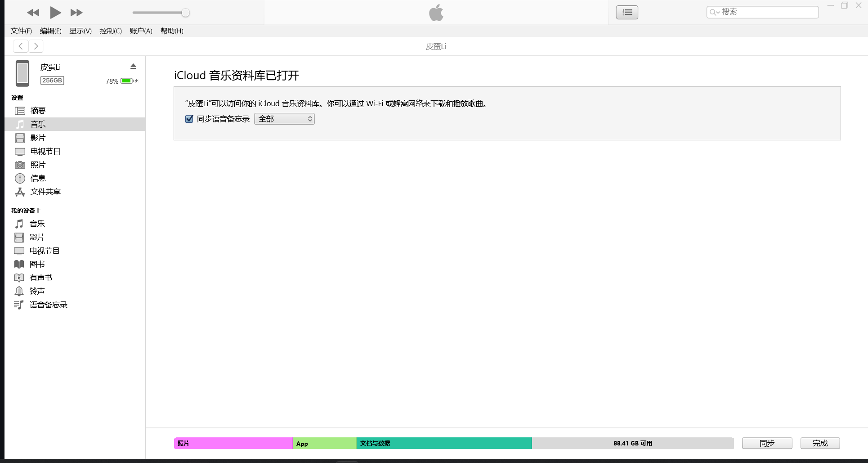The image size is (868, 463).
Task: Click the 摘要 summary icon in sidebar
Action: 20,111
